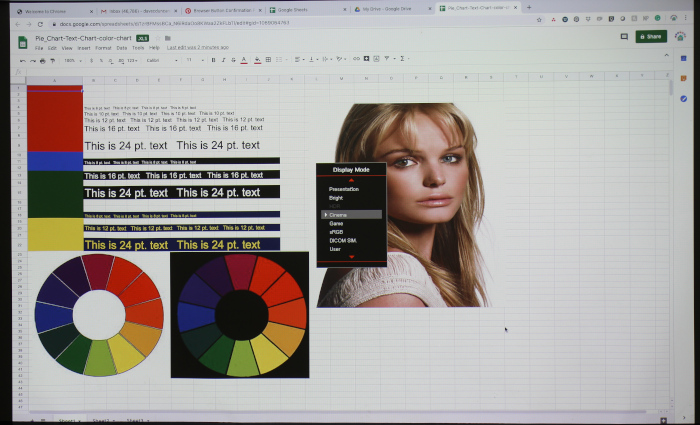Open Sheets home via green logo
Screen dimensions: 700x425
[23, 42]
